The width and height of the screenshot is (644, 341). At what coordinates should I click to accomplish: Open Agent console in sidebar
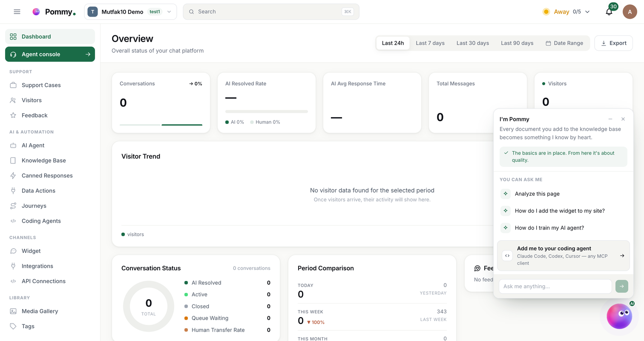(50, 54)
